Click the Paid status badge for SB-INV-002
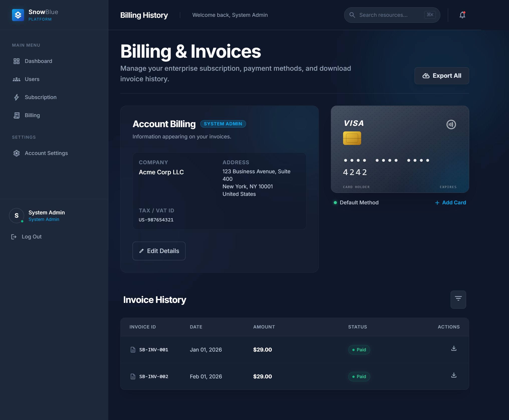The height and width of the screenshot is (420, 509). [359, 376]
